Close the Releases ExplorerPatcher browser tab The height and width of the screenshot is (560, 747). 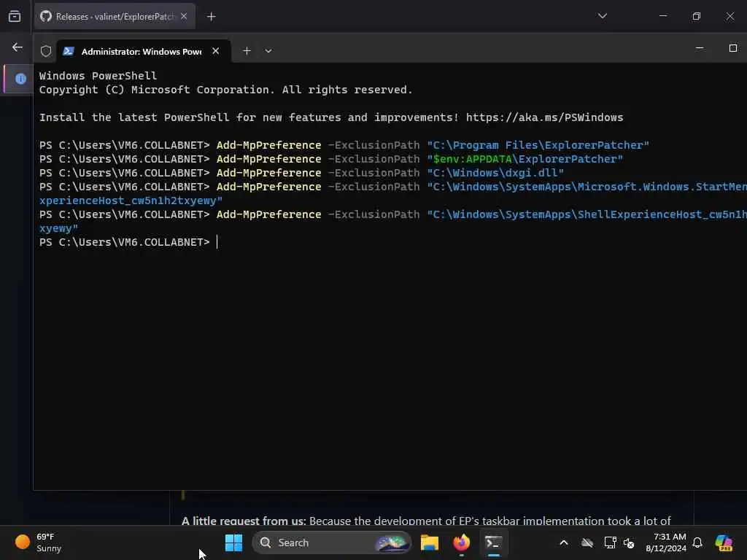(x=184, y=16)
